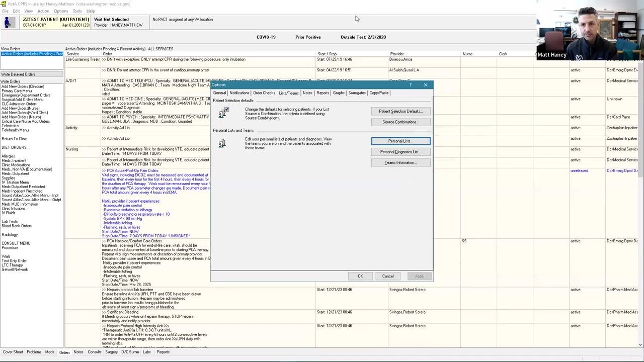Switch to the Cover Sheet bottom tab
Image resolution: width=644 pixels, height=362 pixels.
coord(13,352)
